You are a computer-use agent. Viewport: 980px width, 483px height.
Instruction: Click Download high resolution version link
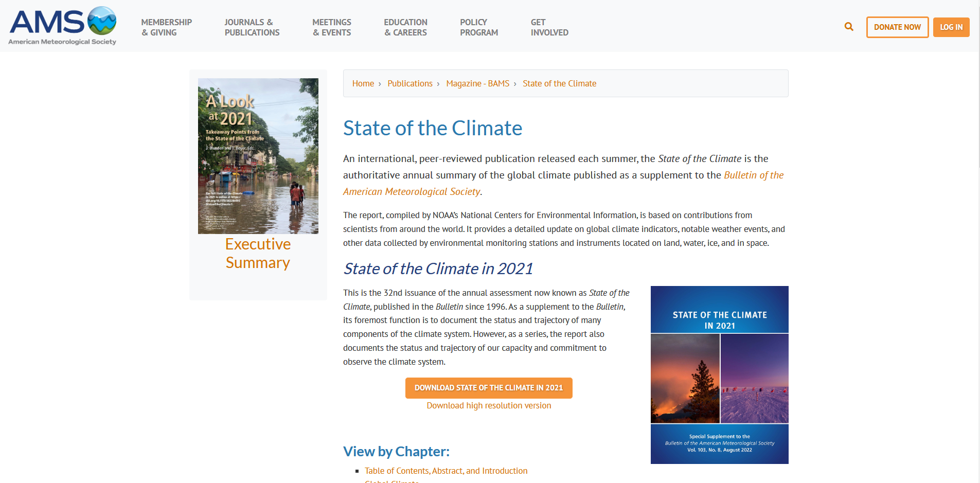pyautogui.click(x=489, y=405)
